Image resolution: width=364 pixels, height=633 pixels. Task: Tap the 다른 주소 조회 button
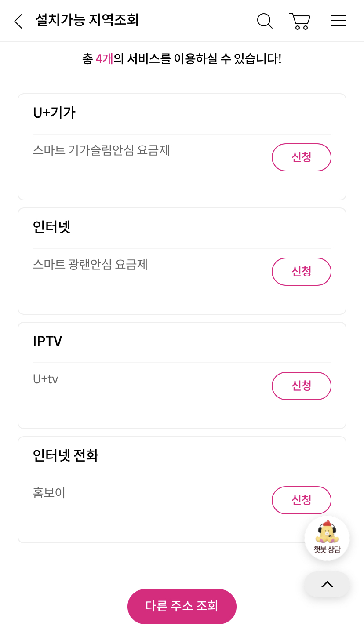(182, 606)
